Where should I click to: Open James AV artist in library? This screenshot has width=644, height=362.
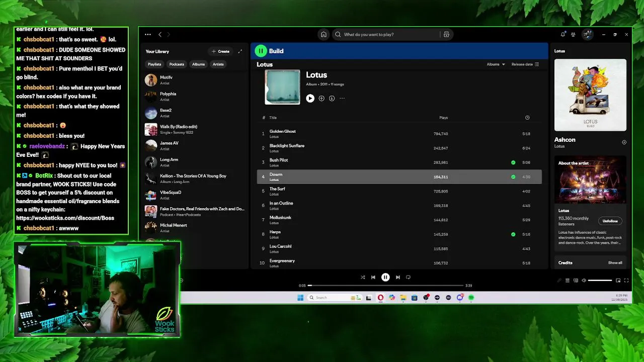click(194, 146)
